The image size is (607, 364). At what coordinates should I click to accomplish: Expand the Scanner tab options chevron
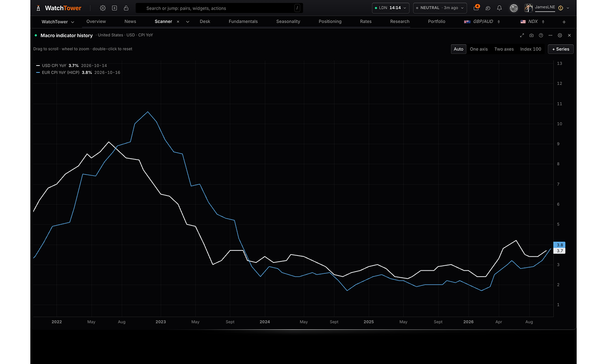tap(188, 22)
